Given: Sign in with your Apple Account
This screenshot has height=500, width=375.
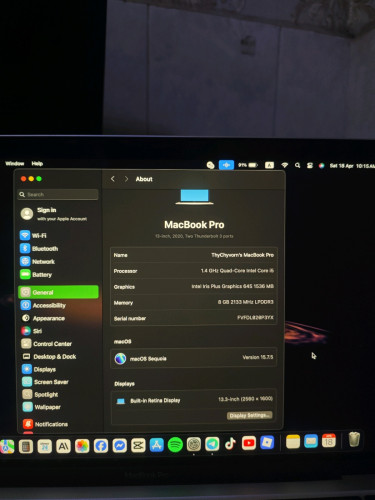Looking at the screenshot, I should click(54, 214).
